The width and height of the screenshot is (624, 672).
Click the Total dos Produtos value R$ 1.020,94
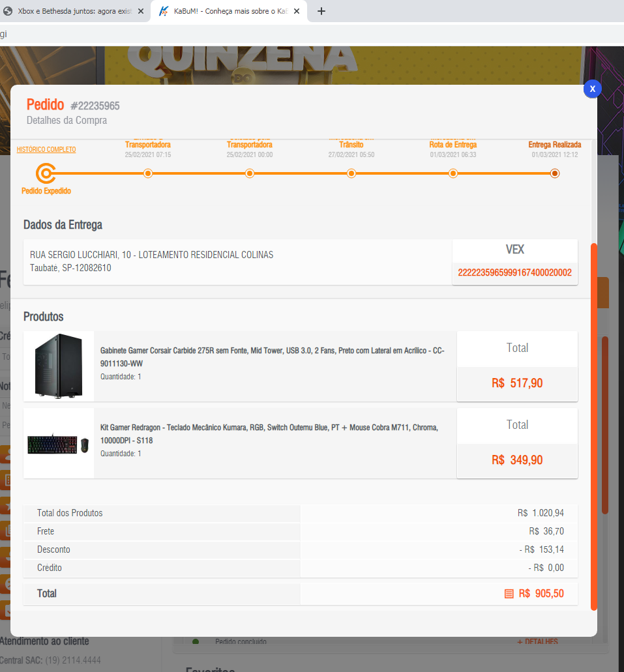click(x=541, y=513)
